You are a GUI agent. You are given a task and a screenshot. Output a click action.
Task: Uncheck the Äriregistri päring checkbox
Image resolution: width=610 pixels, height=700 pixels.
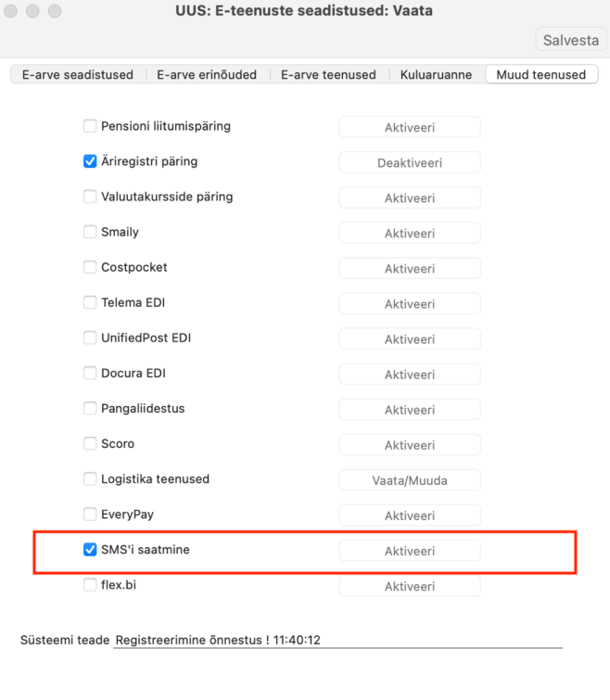click(x=90, y=161)
